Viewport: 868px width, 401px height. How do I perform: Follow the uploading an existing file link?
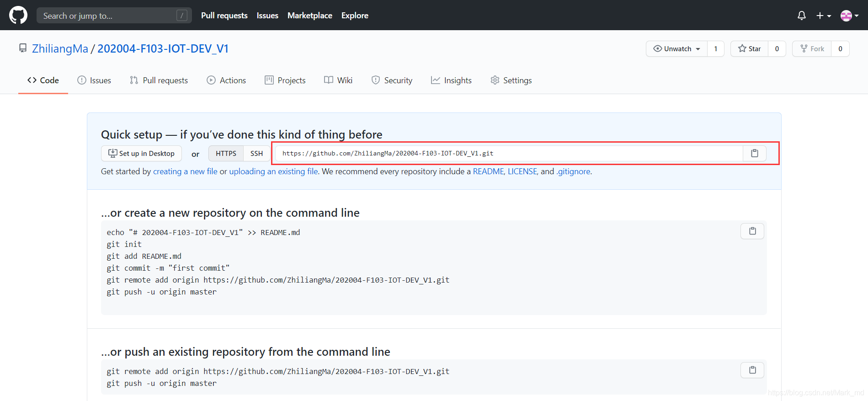pyautogui.click(x=273, y=171)
